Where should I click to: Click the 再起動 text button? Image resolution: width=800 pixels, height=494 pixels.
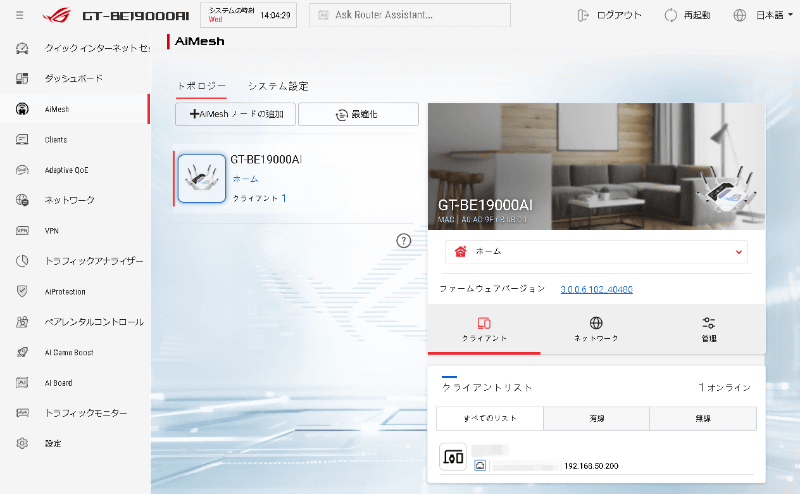[x=697, y=15]
